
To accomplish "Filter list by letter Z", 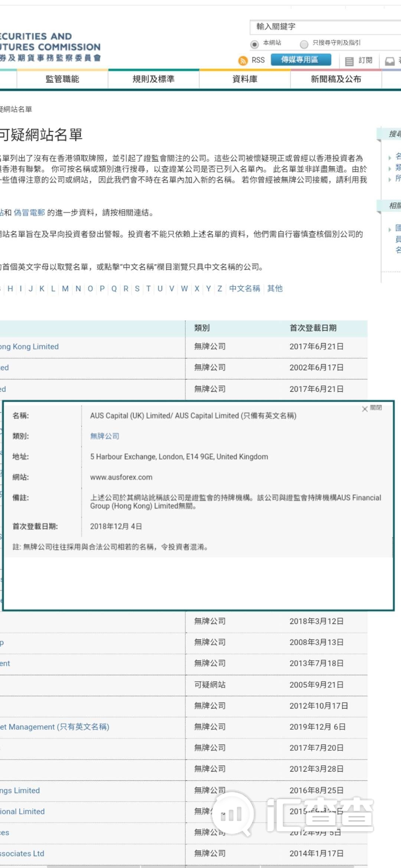I will point(220,289).
